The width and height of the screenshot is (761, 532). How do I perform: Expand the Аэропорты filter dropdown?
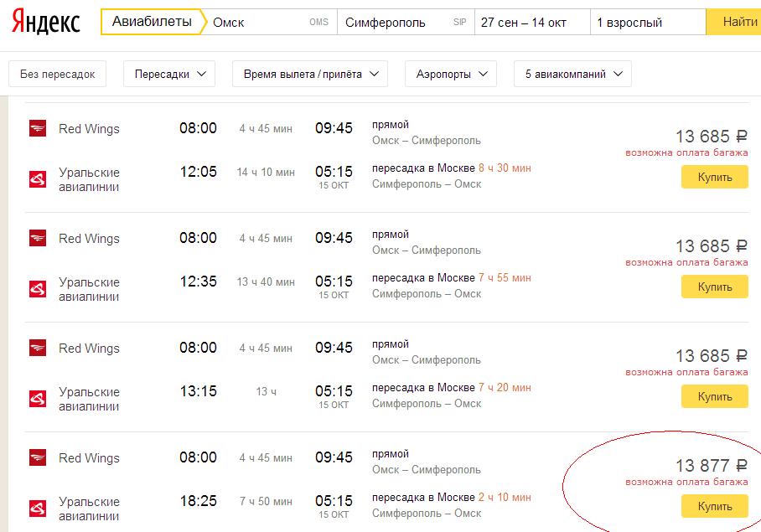coord(451,74)
